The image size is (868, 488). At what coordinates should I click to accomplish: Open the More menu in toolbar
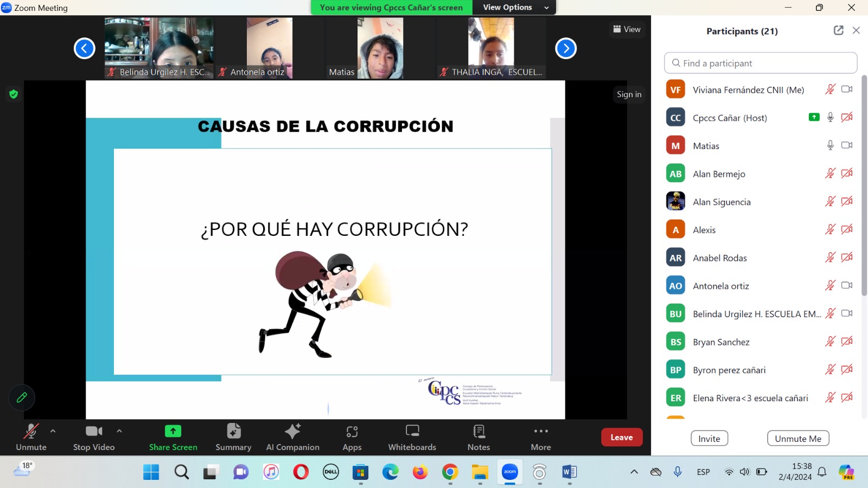[x=541, y=437]
